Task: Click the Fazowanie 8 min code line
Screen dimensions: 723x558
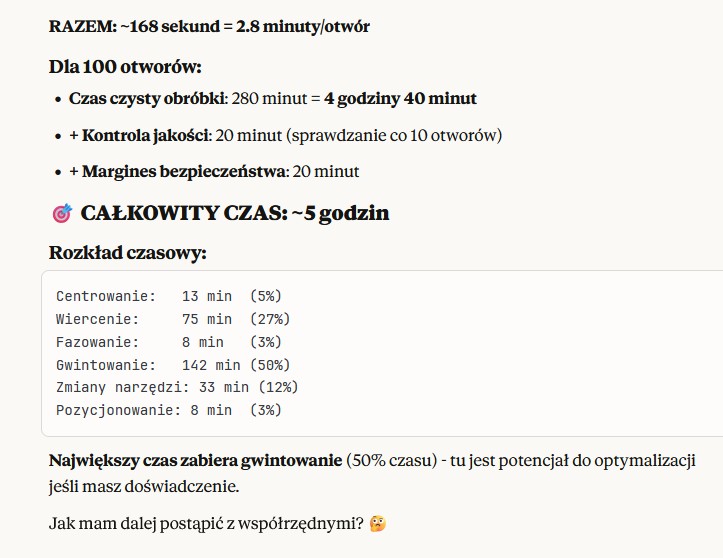Action: pos(169,342)
